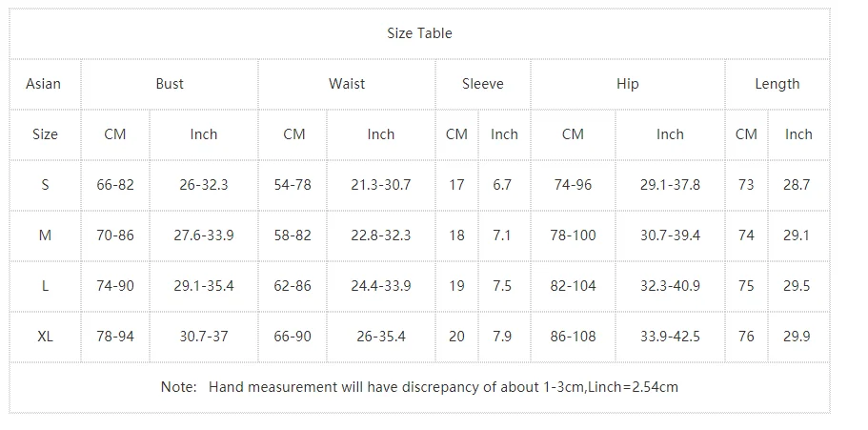This screenshot has width=868, height=430.
Task: Select length inch value 29.9
Action: 797,337
